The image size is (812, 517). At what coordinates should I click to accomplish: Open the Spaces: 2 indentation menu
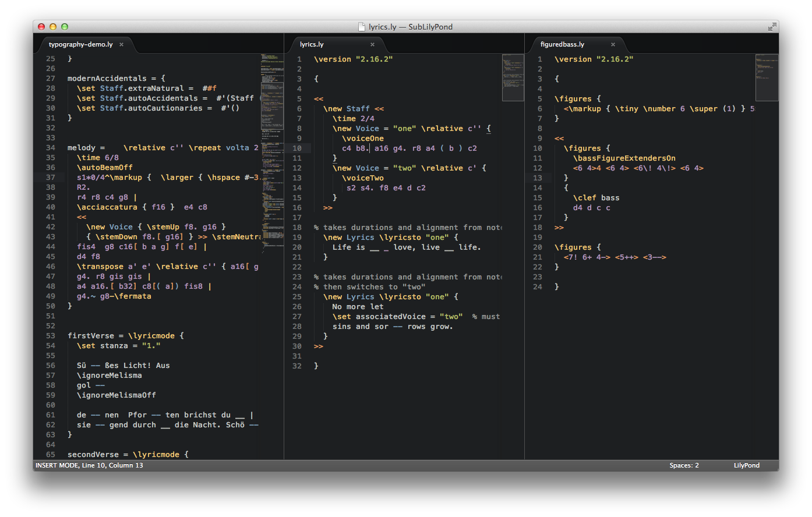pos(684,465)
